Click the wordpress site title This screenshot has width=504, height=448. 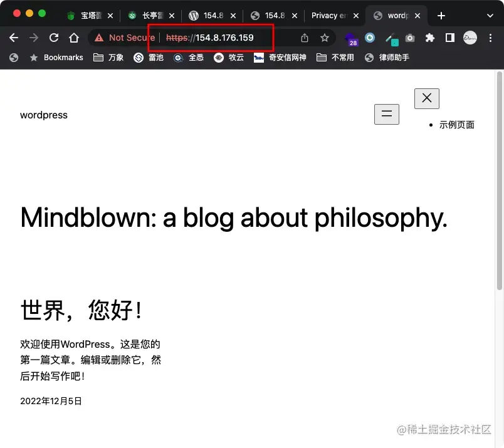tap(44, 115)
